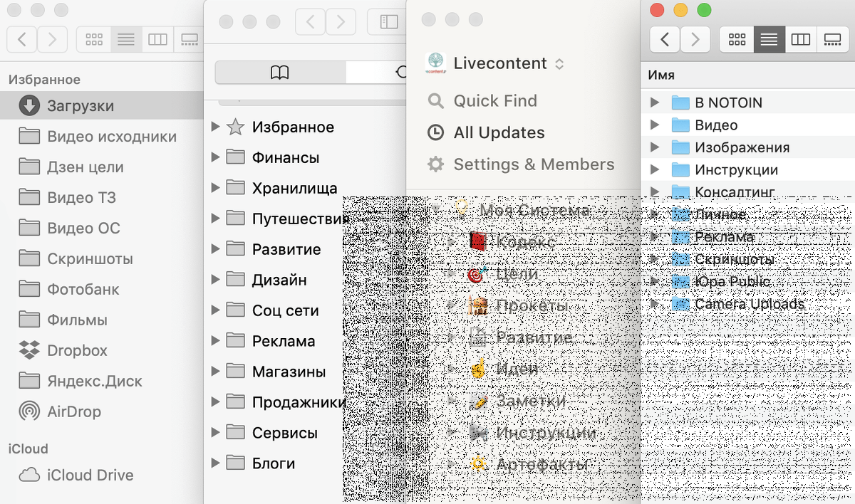
Task: Switch to column view in right Finder window
Action: 801,39
